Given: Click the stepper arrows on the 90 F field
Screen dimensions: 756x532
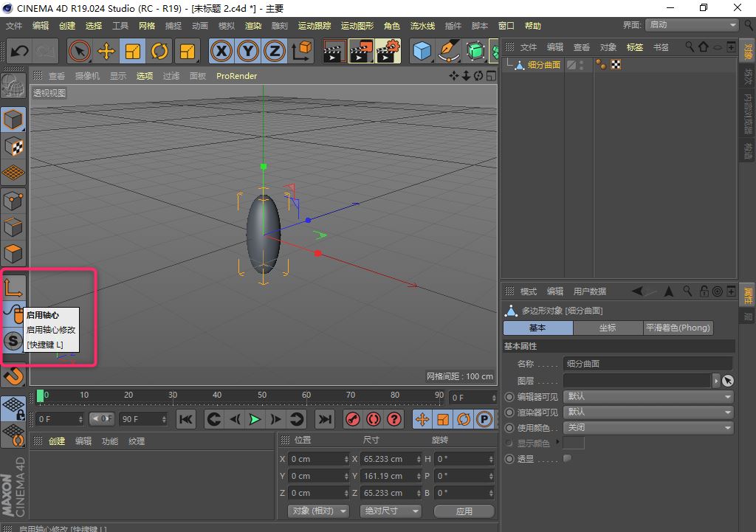Looking at the screenshot, I should tap(164, 419).
